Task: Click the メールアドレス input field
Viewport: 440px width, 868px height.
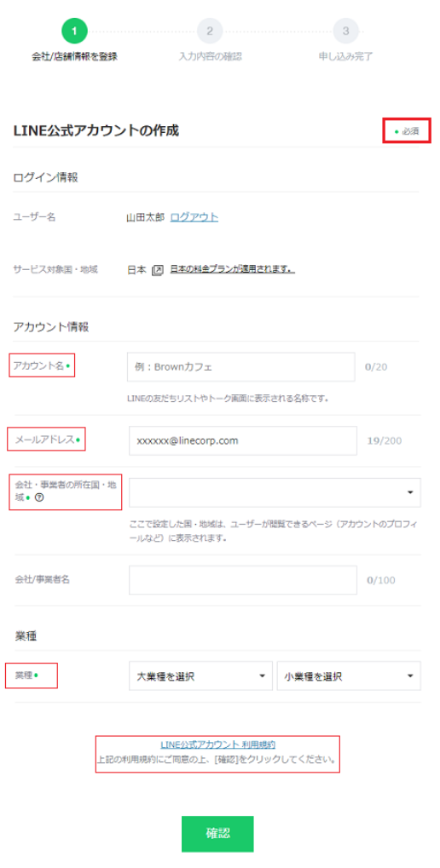Action: tap(243, 440)
